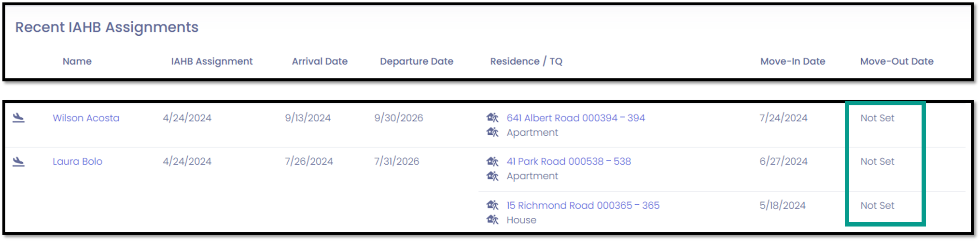Click the Move-Out Date column header
Viewport: 980px width, 241px height.
tap(896, 61)
